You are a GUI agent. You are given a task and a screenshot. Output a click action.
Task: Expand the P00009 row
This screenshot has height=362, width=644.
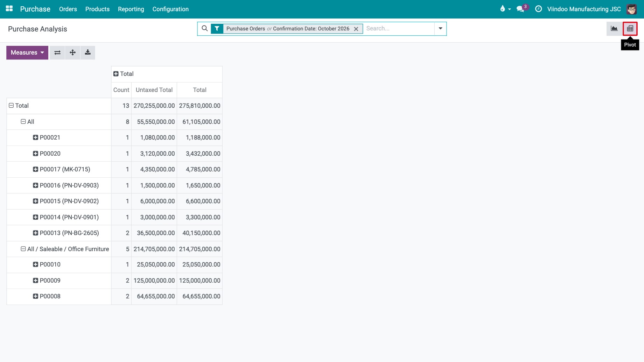coord(35,281)
